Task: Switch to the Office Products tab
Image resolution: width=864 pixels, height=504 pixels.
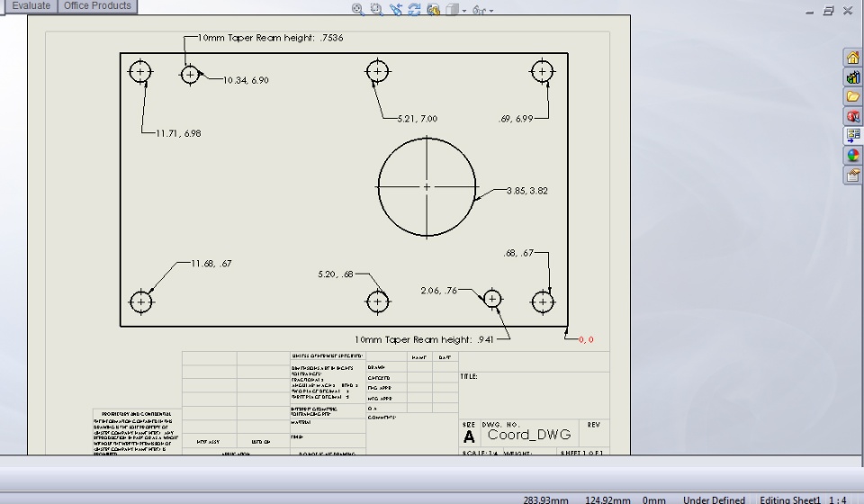Action: (x=97, y=6)
